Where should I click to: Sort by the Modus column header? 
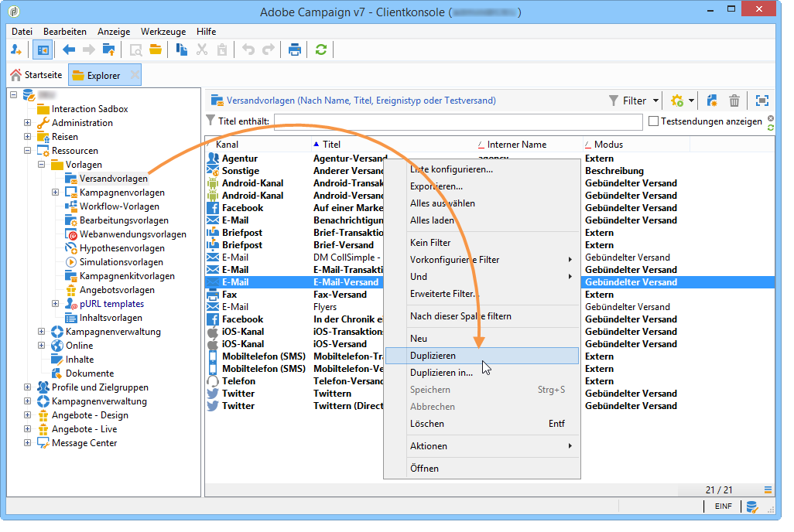click(x=636, y=145)
